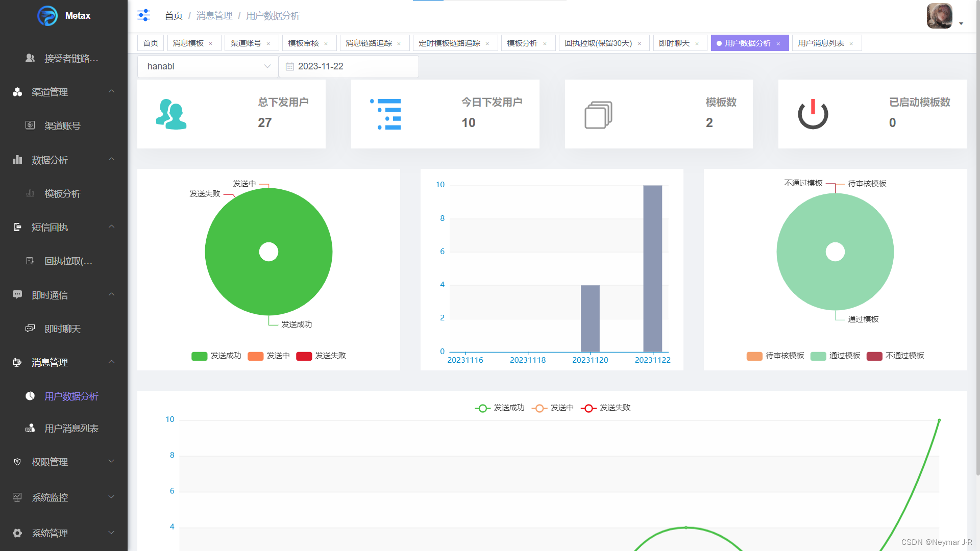The image size is (980, 551).
Task: Click the Metax logo icon
Action: click(x=47, y=16)
